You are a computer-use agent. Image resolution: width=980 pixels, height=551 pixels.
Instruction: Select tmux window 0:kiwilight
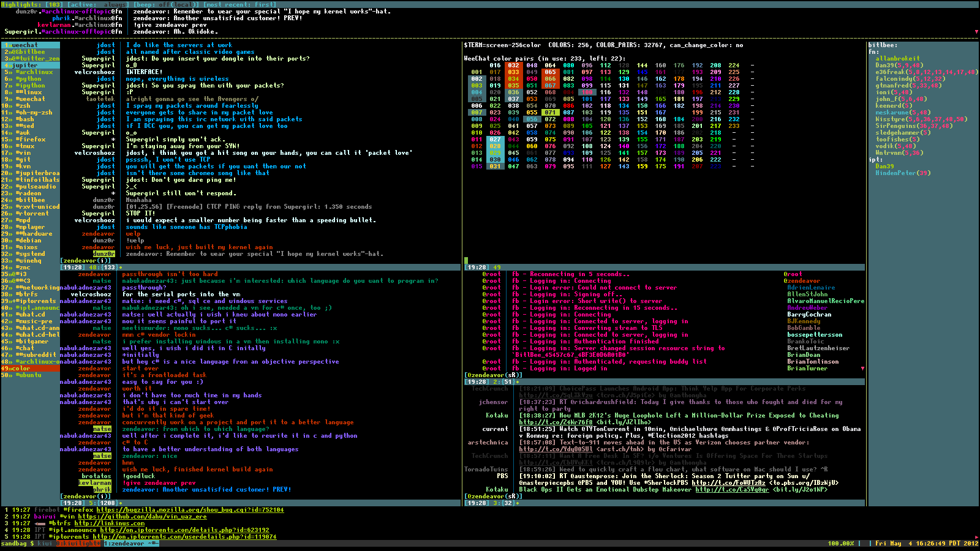pos(78,544)
